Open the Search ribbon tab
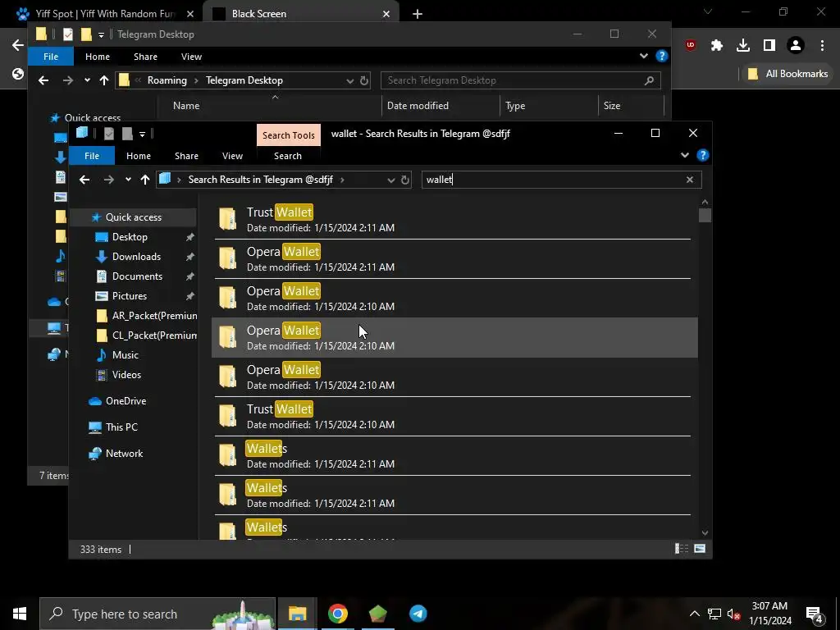This screenshot has width=840, height=630. coord(288,156)
